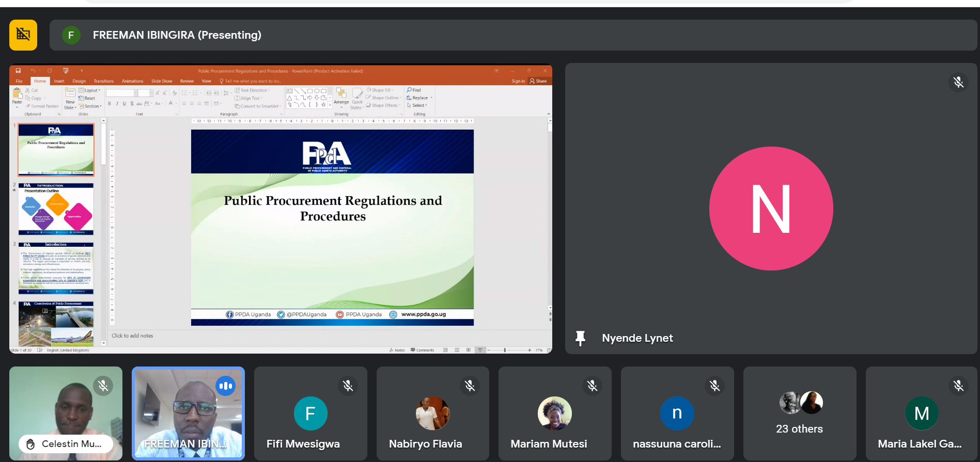Click Start From Beginning slideshow icon

pyautogui.click(x=66, y=71)
